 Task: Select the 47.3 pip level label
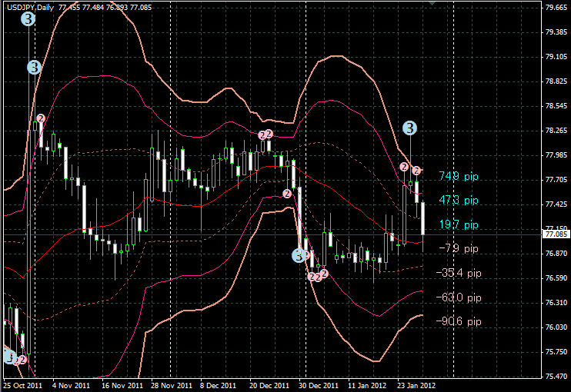459,200
